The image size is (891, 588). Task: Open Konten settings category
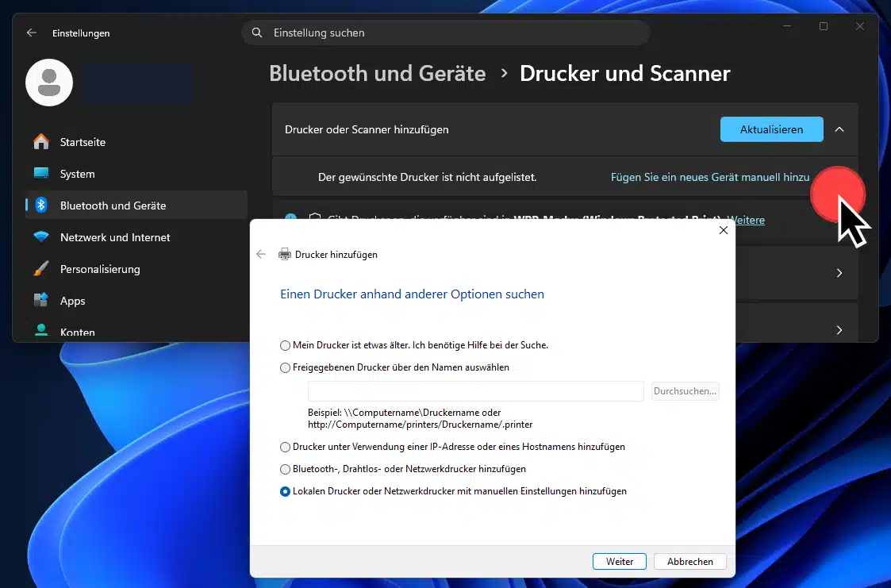(136, 332)
